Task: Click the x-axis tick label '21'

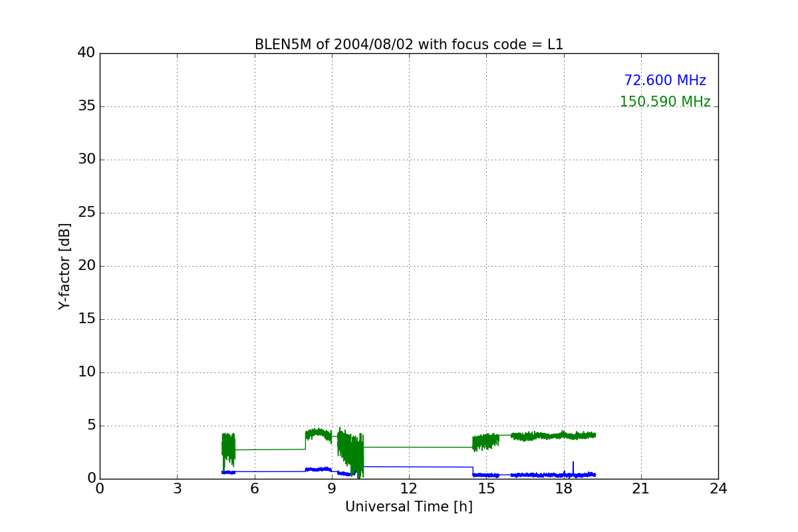Action: (x=641, y=489)
